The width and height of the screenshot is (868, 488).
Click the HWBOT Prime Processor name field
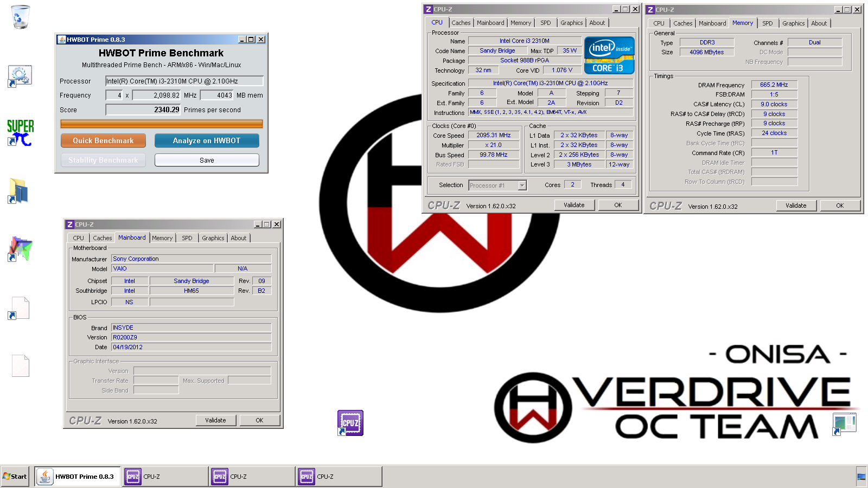[184, 81]
